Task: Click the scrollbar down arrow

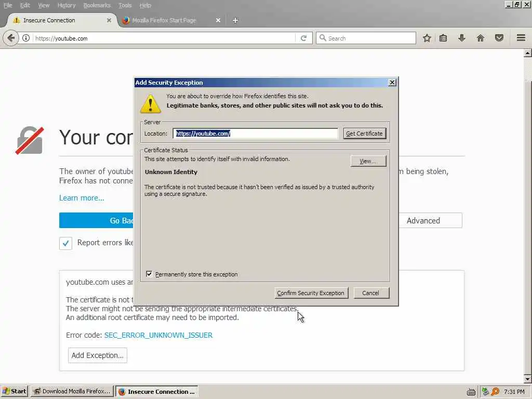Action: click(x=528, y=379)
